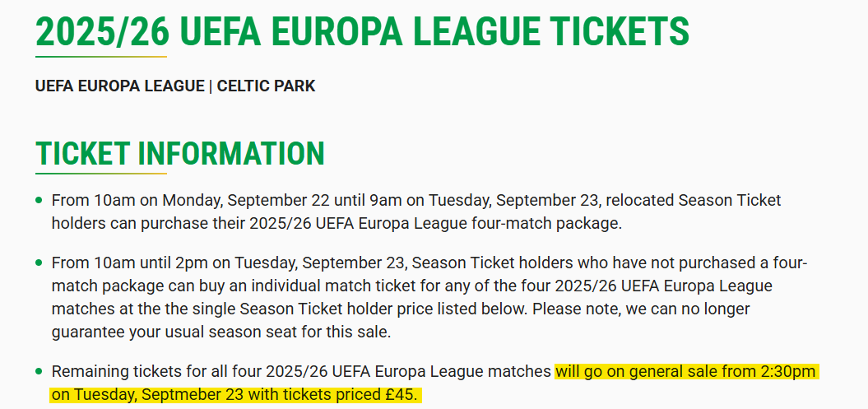Click the first green bullet point
The image size is (868, 409).
(39, 200)
